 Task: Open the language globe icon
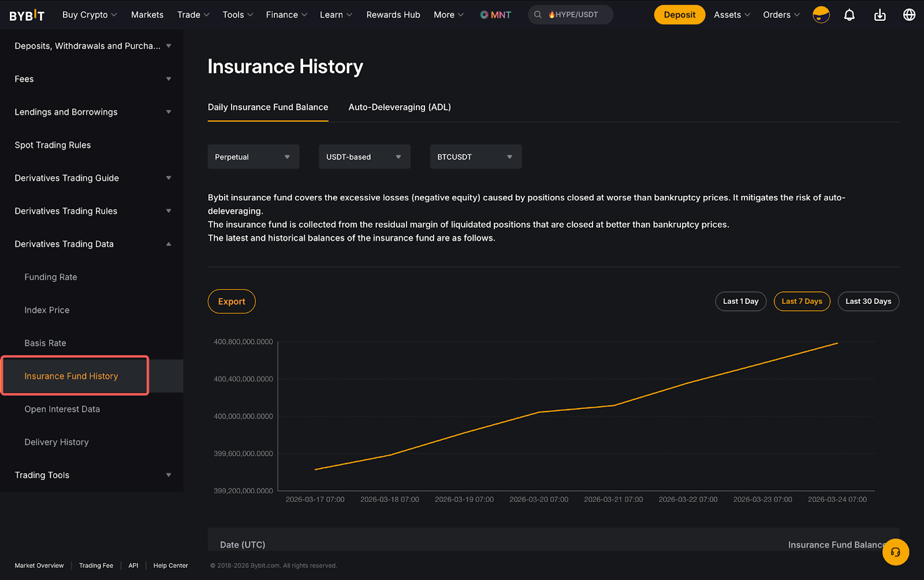(909, 15)
